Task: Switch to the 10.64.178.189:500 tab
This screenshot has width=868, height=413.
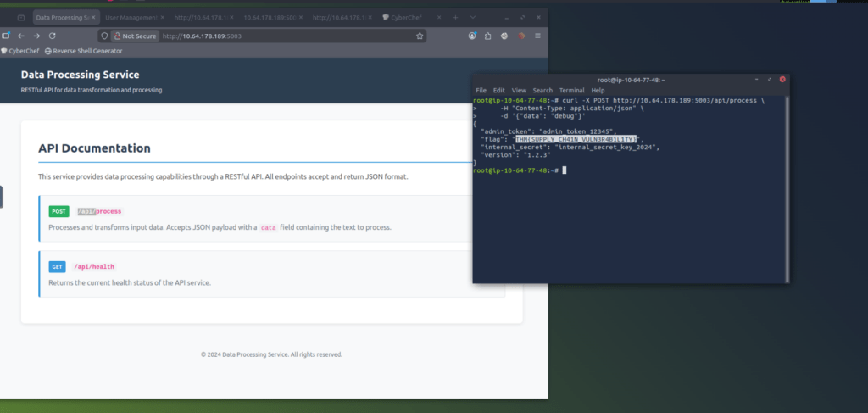Action: pos(270,18)
